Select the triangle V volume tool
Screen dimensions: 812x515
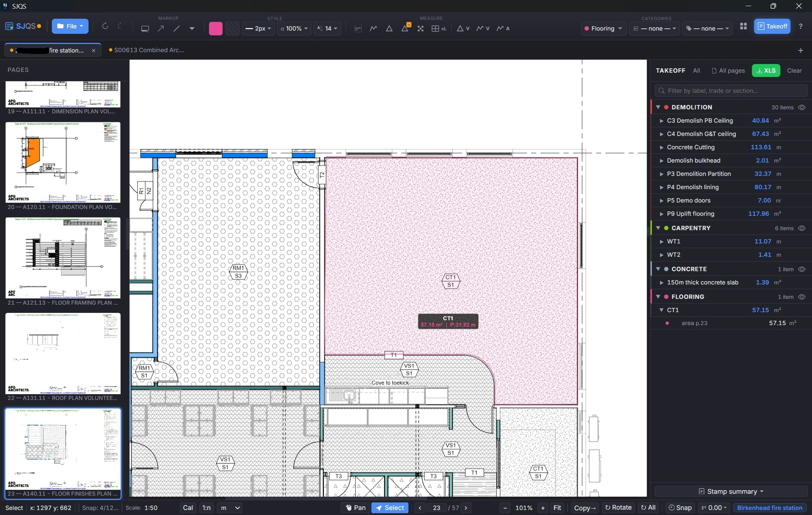pyautogui.click(x=463, y=28)
